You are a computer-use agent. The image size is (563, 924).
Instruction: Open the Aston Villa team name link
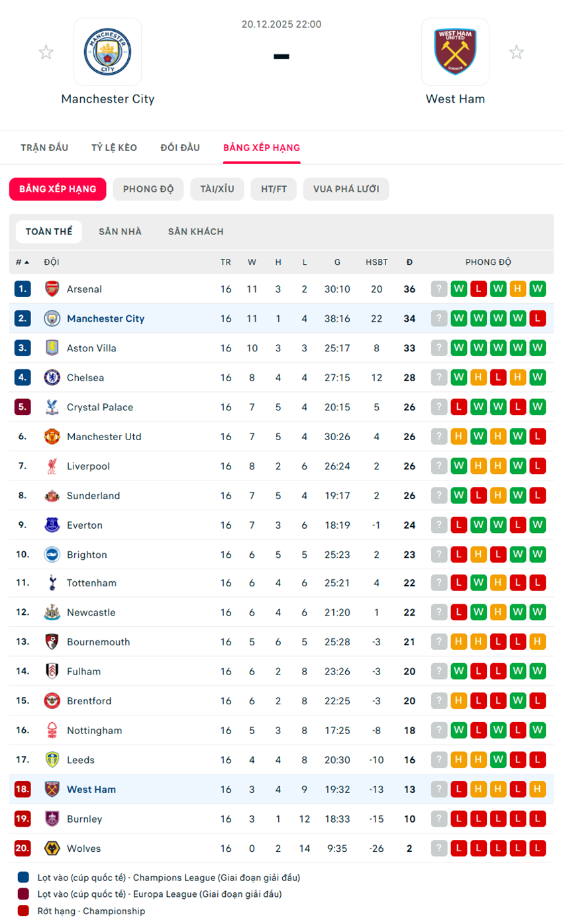(x=91, y=348)
